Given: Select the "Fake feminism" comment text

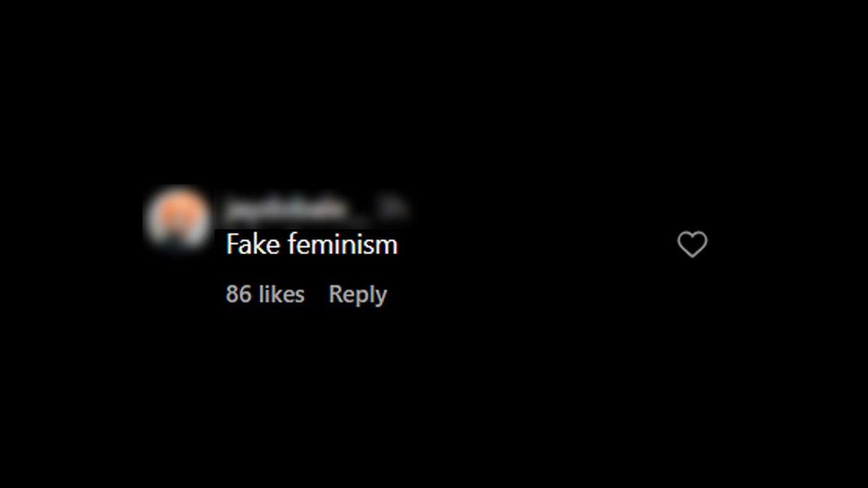Looking at the screenshot, I should (x=312, y=244).
